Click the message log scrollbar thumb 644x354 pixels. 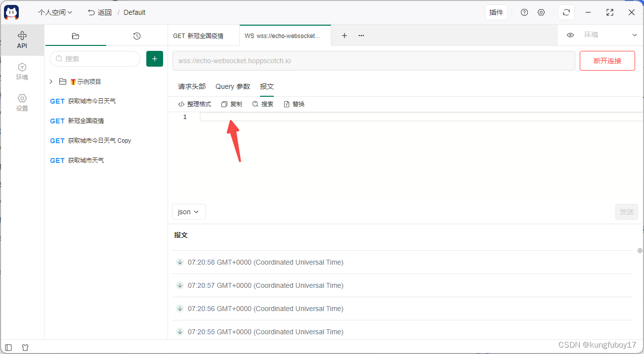(x=640, y=250)
